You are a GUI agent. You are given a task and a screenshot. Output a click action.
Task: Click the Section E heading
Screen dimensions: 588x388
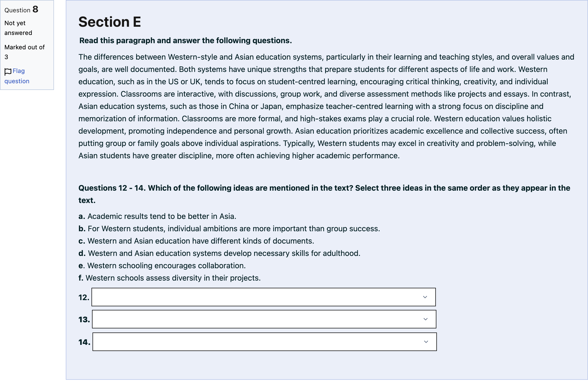point(110,22)
